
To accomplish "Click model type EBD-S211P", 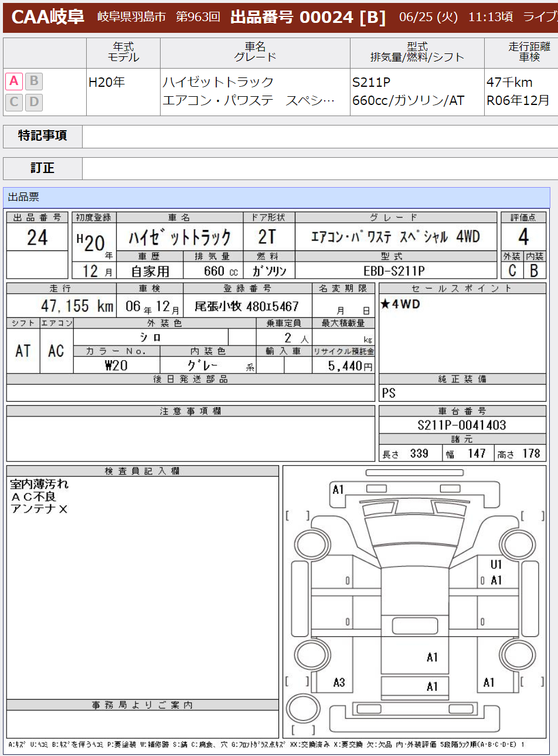I will click(x=394, y=271).
